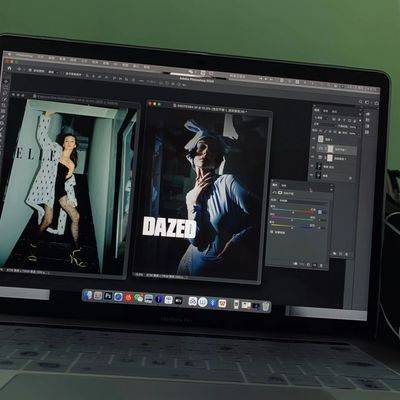
Task: Open the Trash in the Dock
Action: [265, 306]
